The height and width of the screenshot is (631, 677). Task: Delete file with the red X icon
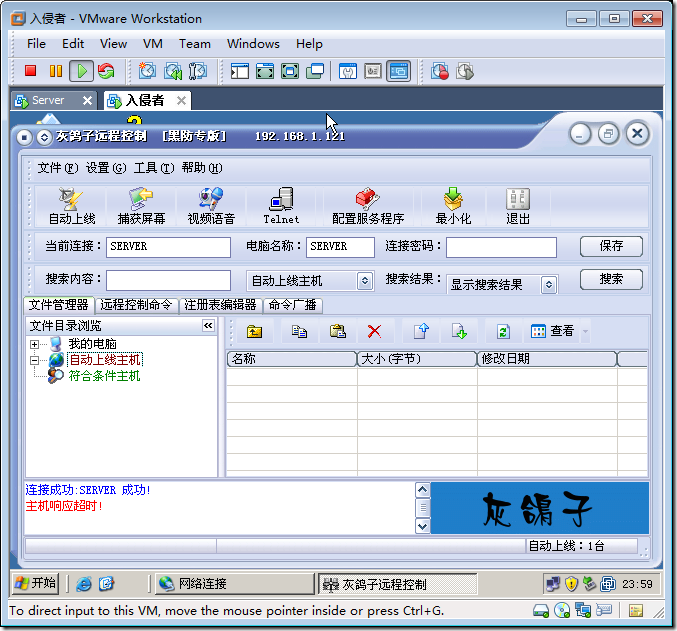tap(374, 332)
